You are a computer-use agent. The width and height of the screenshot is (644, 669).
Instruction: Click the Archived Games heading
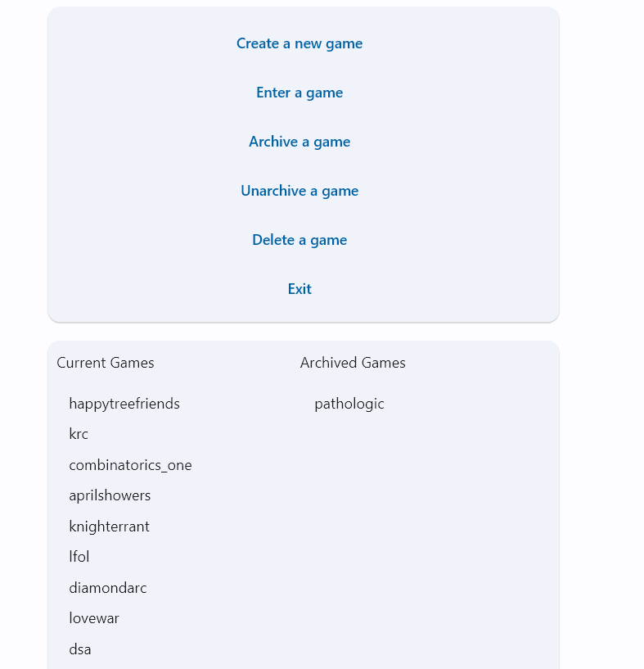(x=353, y=363)
